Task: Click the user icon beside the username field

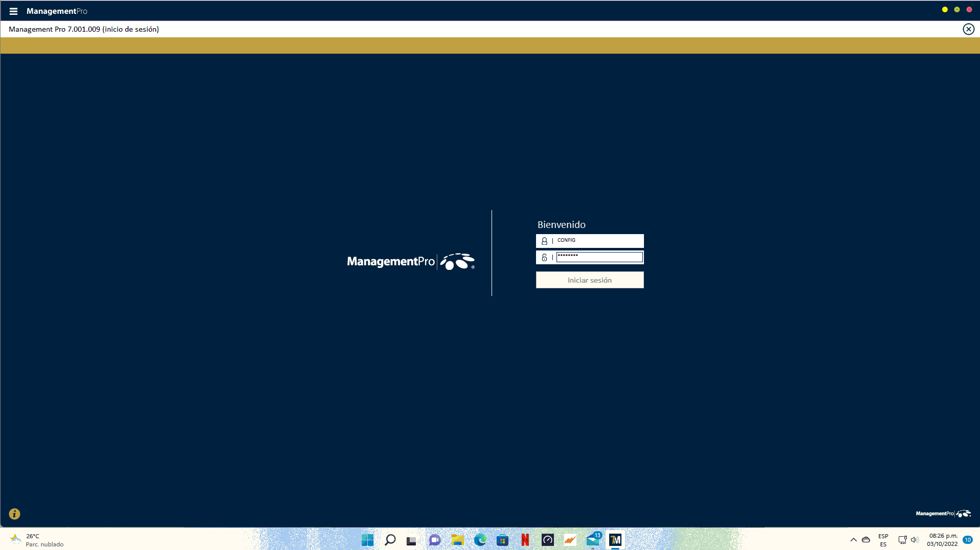Action: point(544,241)
